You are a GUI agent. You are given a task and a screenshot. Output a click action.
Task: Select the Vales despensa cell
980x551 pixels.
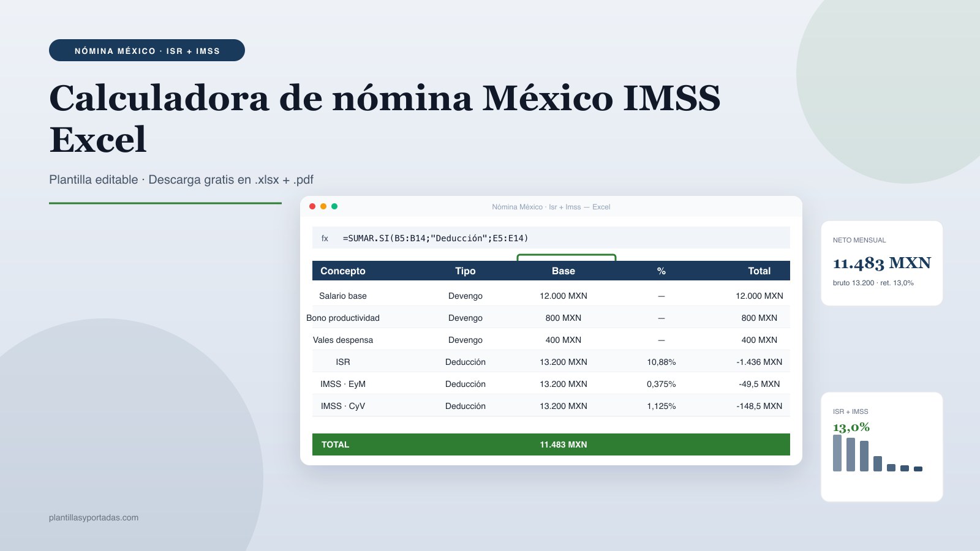point(343,340)
